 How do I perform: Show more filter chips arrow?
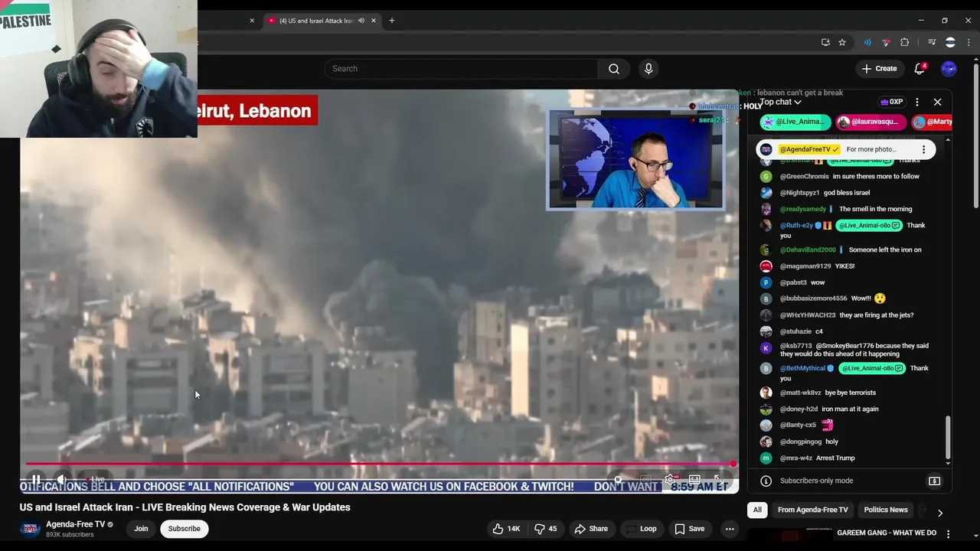940,512
